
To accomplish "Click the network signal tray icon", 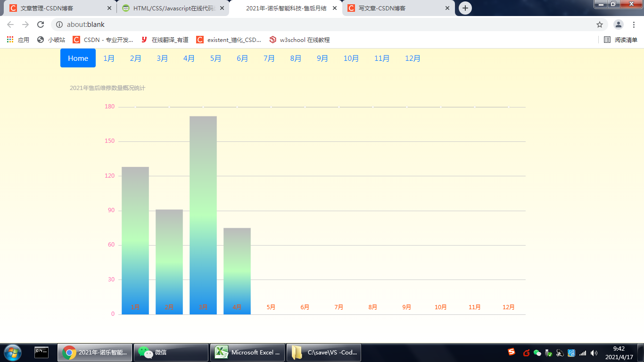I will pos(583,353).
